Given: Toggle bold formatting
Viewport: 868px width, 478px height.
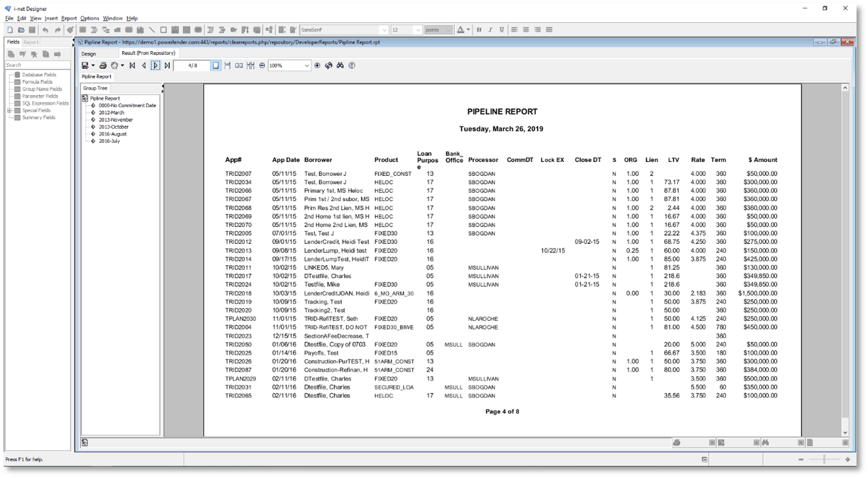Looking at the screenshot, I should [479, 30].
